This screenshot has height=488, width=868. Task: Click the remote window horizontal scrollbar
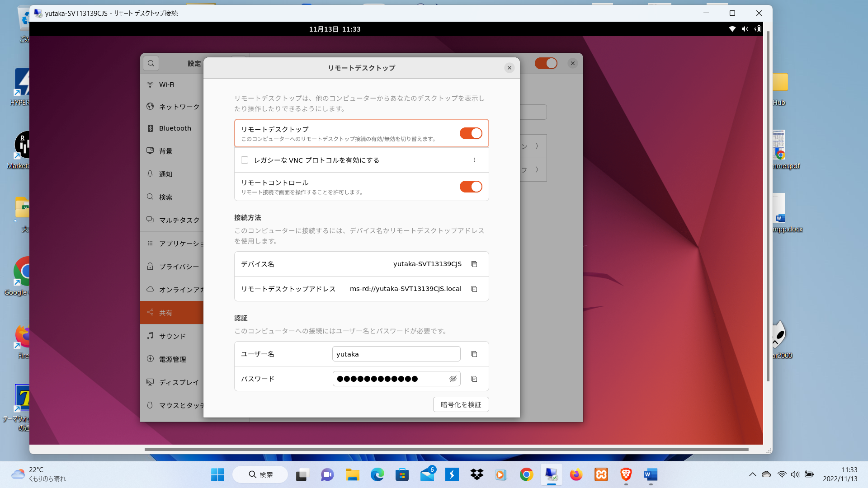tap(446, 450)
